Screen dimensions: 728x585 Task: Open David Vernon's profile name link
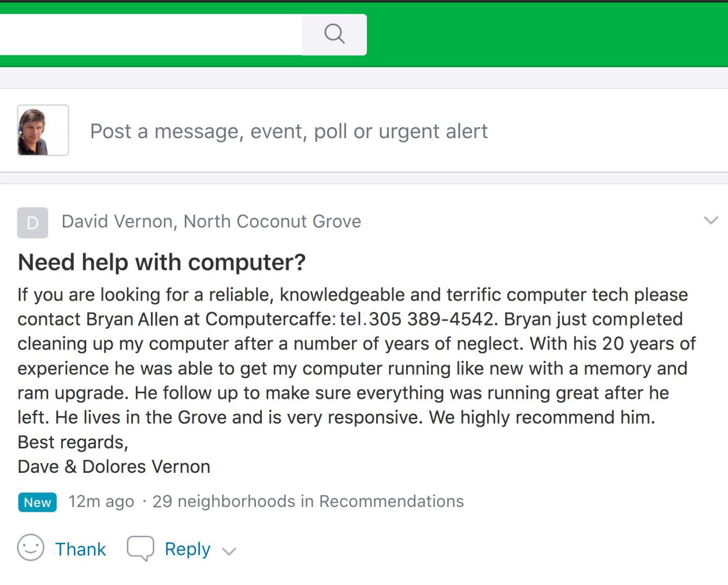pyautogui.click(x=117, y=222)
